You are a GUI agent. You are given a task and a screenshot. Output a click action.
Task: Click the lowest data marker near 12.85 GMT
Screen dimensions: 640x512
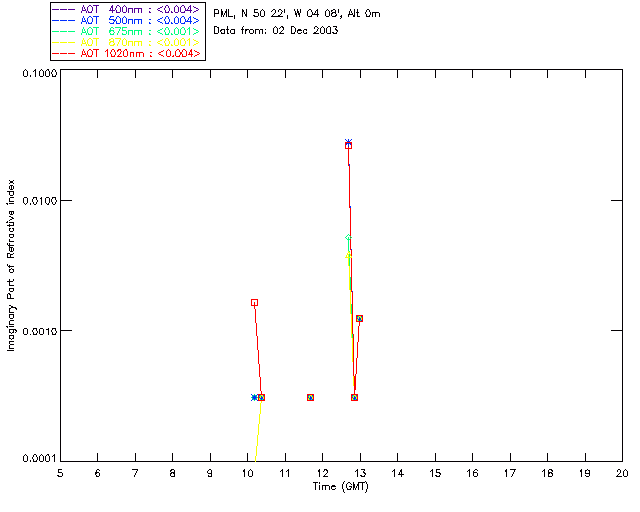click(x=354, y=397)
